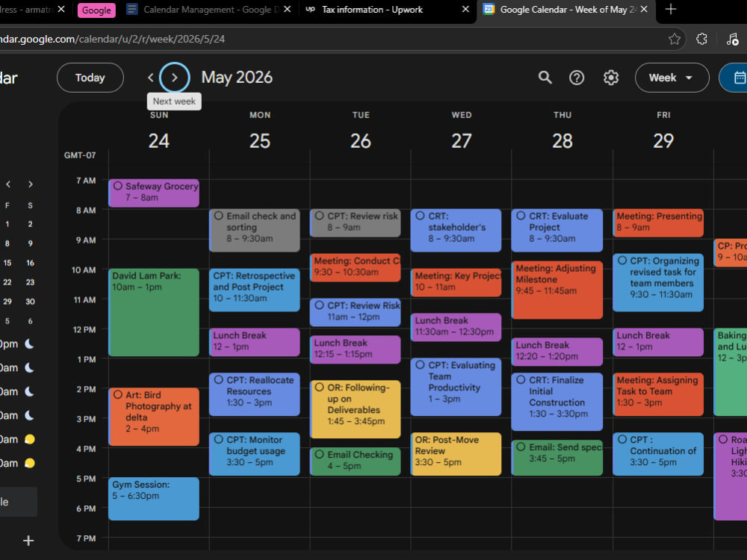Open media control music icon
747x560 pixels.
(732, 39)
